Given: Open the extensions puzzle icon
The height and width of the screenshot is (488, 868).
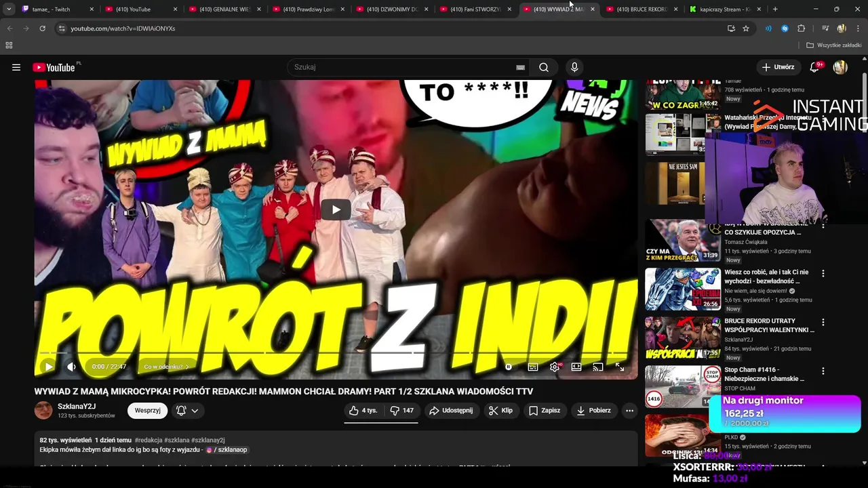Looking at the screenshot, I should coord(802,28).
